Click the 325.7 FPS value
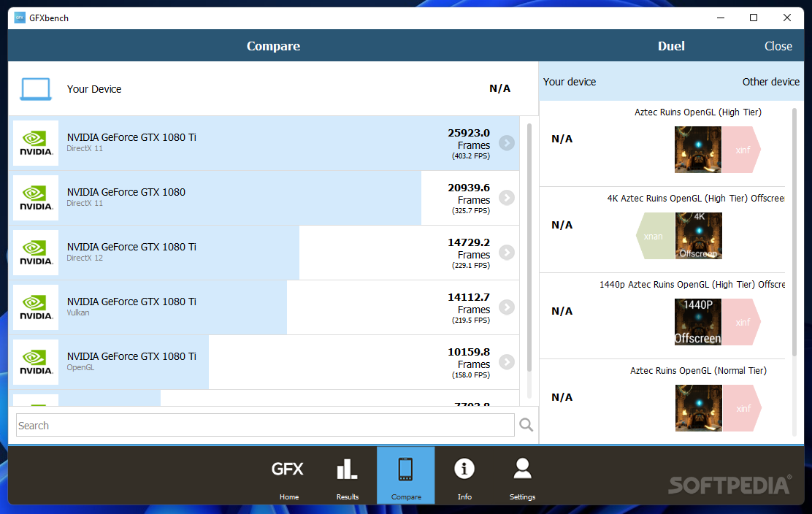Viewport: 812px width, 514px height. pos(471,211)
